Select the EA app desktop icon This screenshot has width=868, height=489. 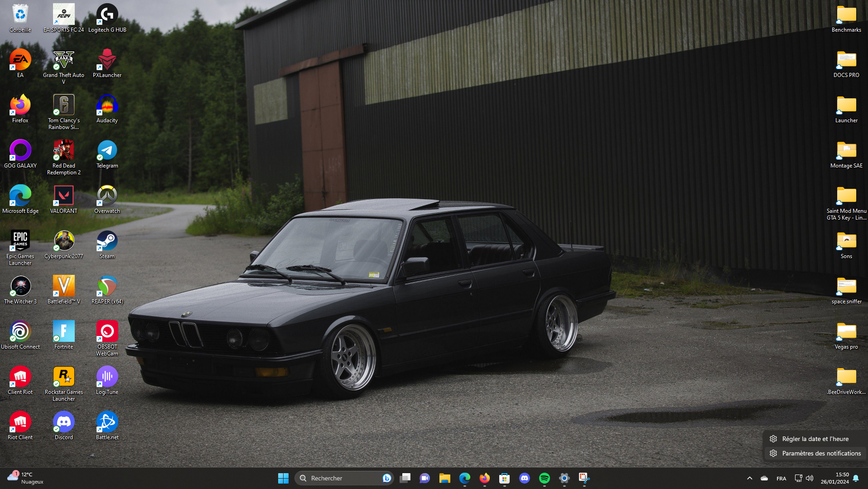(x=20, y=63)
